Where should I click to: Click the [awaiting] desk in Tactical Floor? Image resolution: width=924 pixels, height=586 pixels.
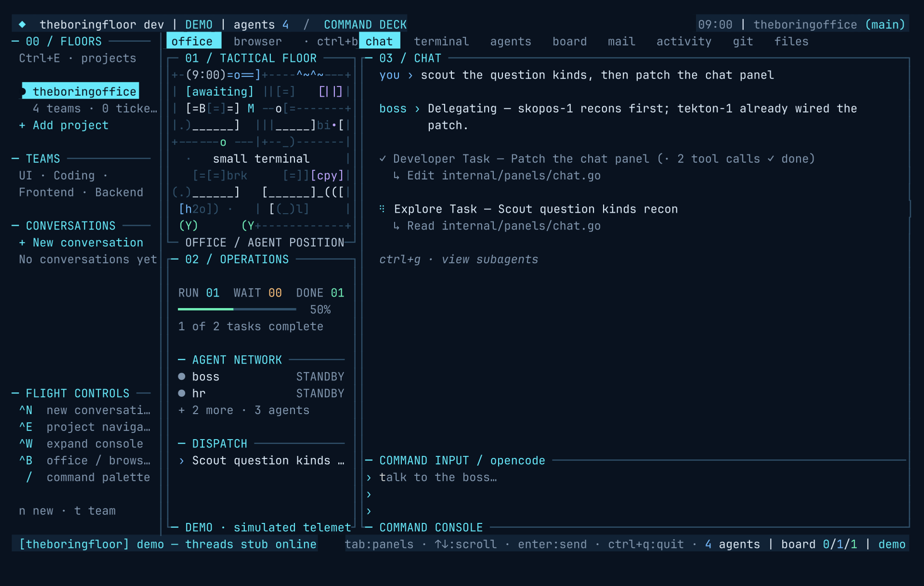[x=220, y=91]
